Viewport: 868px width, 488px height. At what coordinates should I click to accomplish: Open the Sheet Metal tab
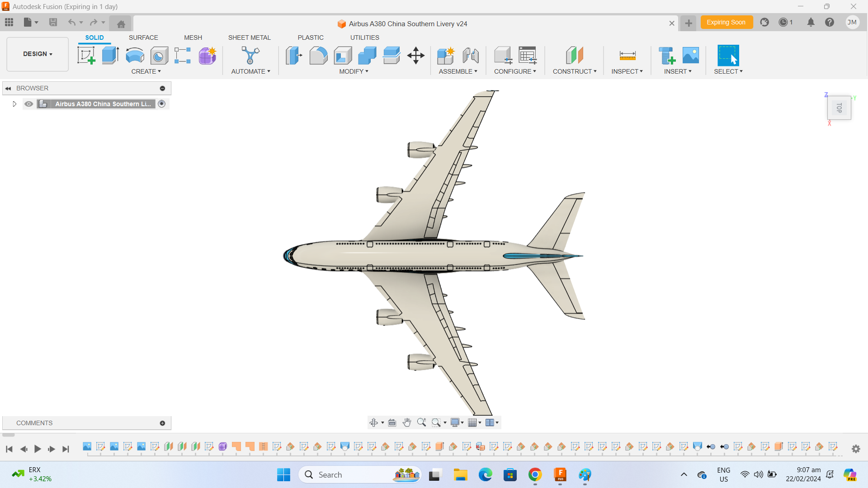pos(250,38)
